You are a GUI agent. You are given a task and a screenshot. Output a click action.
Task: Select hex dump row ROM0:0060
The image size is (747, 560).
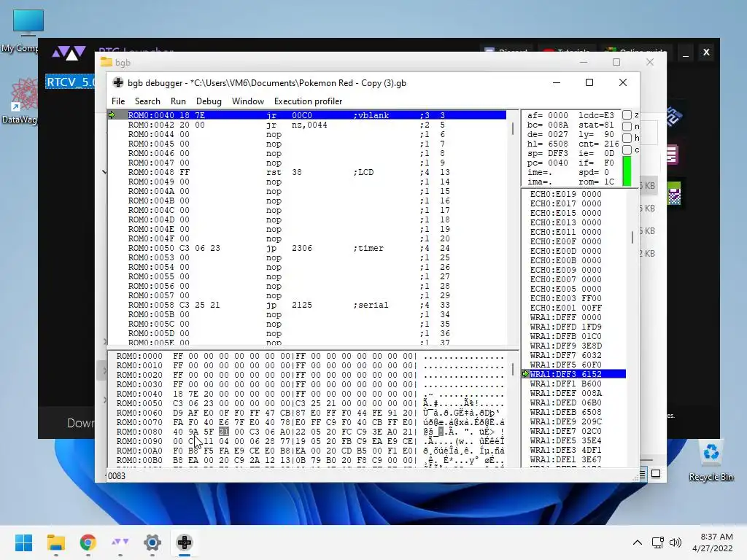[x=310, y=413]
